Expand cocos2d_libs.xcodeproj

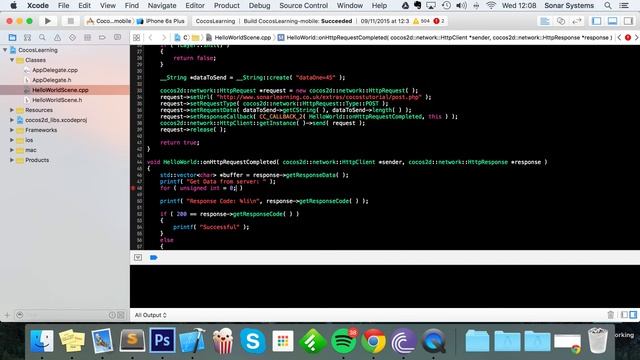(12, 120)
